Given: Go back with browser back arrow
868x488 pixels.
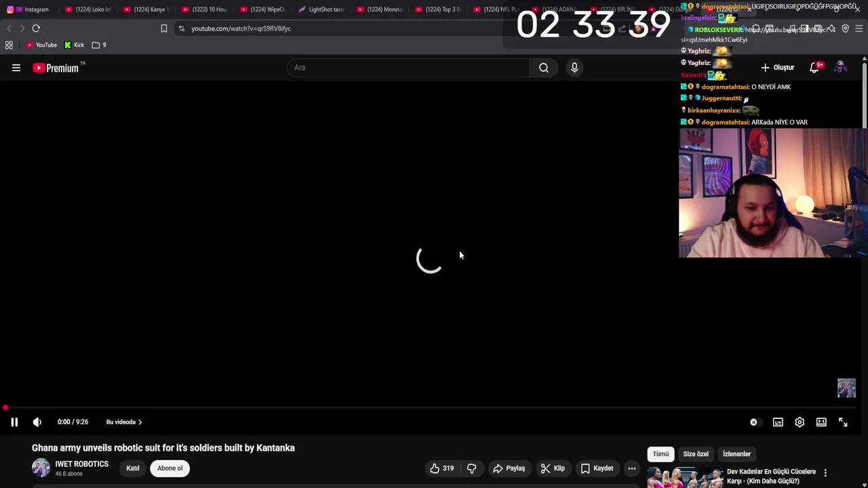Looking at the screenshot, I should (9, 28).
